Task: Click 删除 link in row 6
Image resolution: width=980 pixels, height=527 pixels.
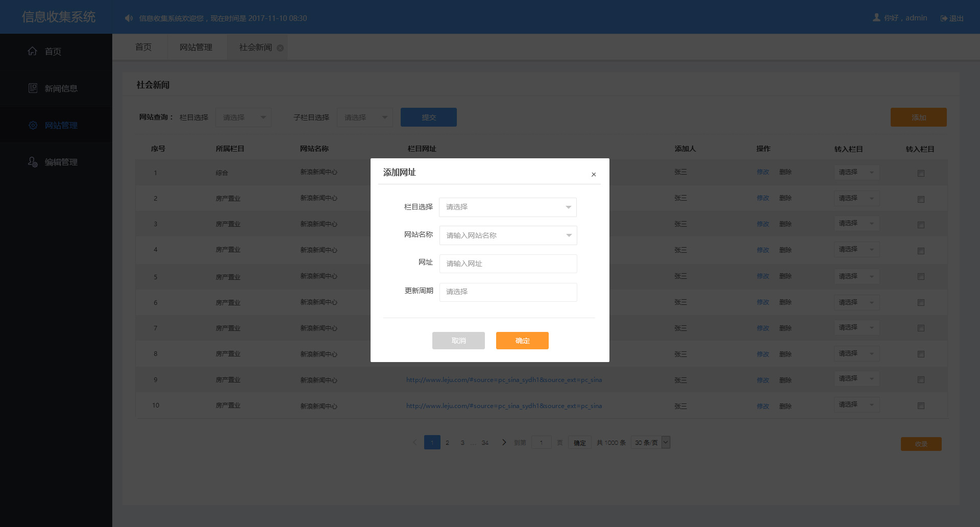Action: tap(786, 302)
